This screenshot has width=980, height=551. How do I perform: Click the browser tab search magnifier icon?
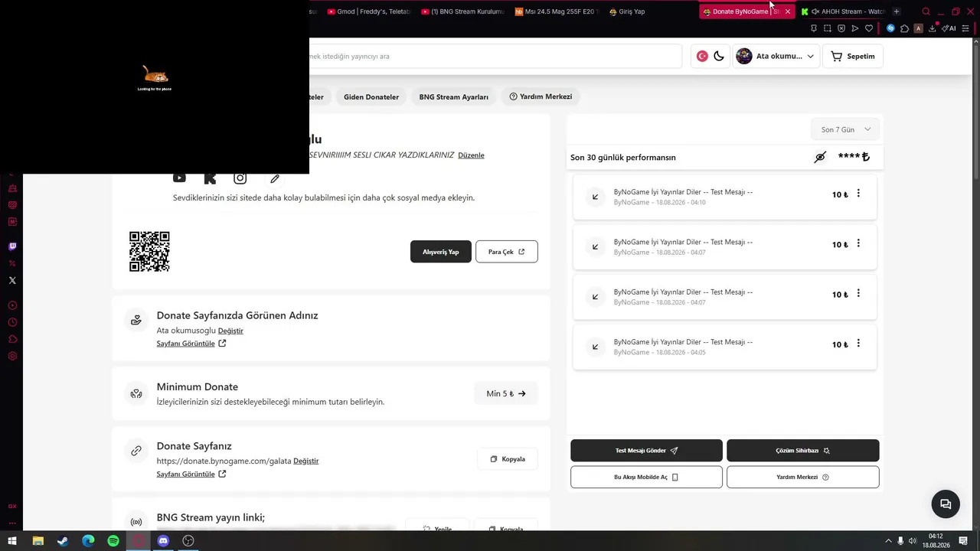point(926,11)
